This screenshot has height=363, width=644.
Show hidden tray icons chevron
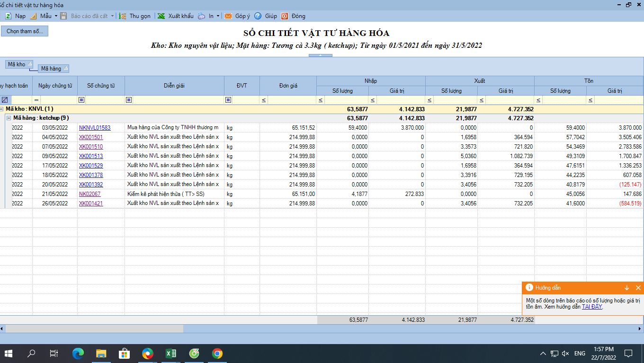coord(543,354)
